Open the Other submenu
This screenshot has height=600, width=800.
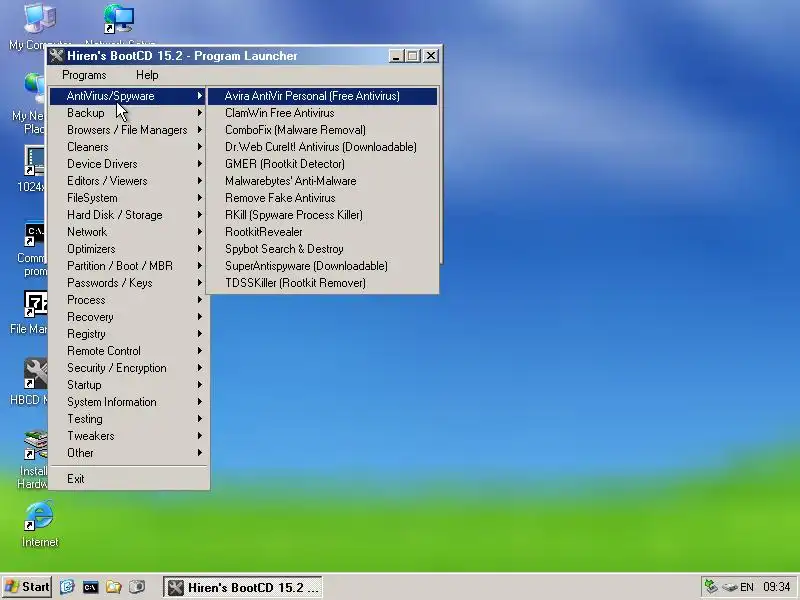click(128, 453)
